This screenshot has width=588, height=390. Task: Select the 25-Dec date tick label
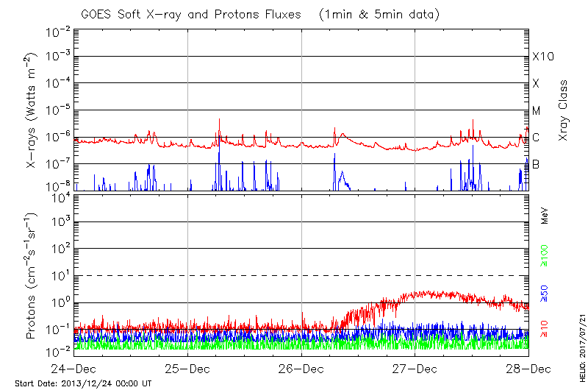(x=188, y=368)
